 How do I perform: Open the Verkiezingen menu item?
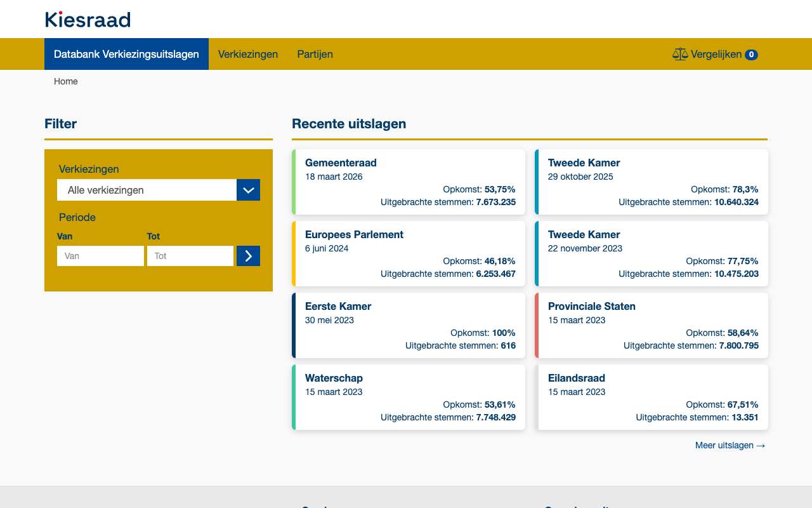click(x=248, y=54)
